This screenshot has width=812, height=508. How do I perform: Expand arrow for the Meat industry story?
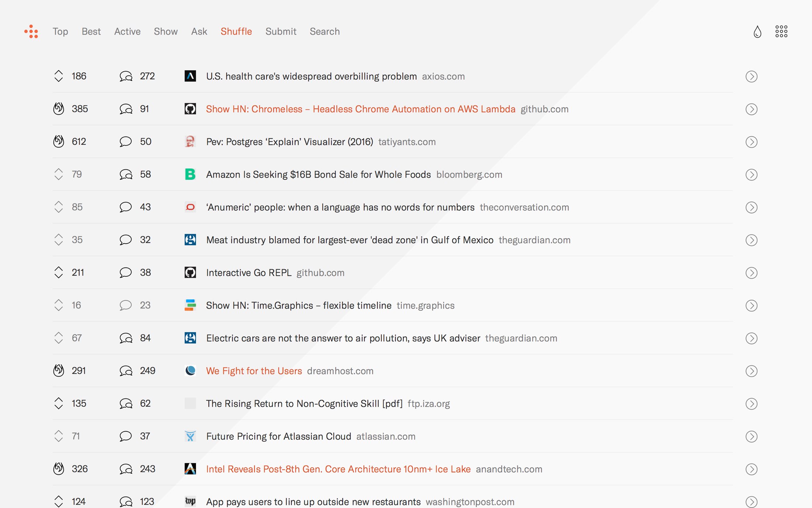coord(751,240)
